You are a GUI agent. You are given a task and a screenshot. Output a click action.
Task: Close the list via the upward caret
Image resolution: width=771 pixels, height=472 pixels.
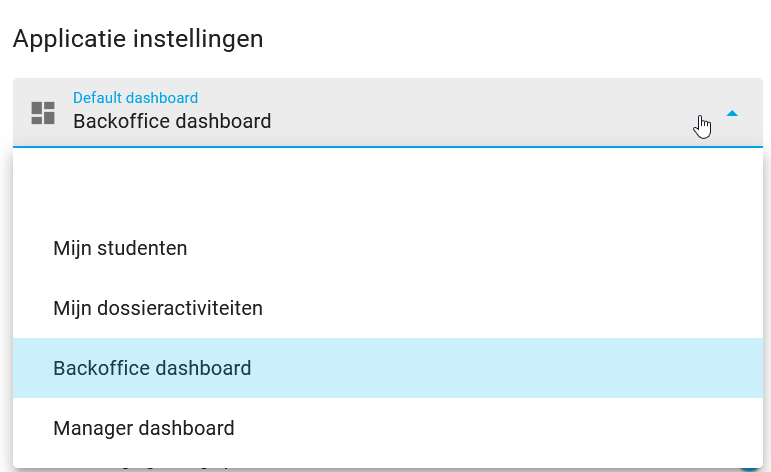(732, 114)
